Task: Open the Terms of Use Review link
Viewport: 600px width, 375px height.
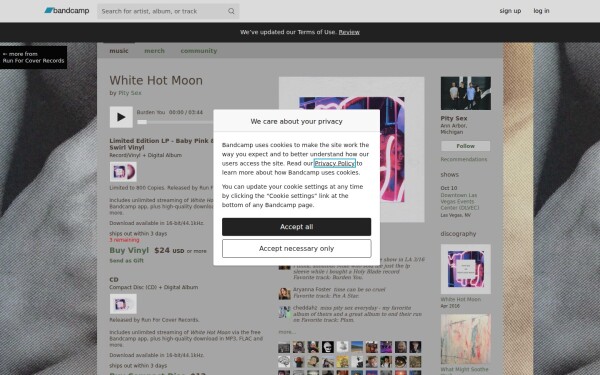Action: 349,32
